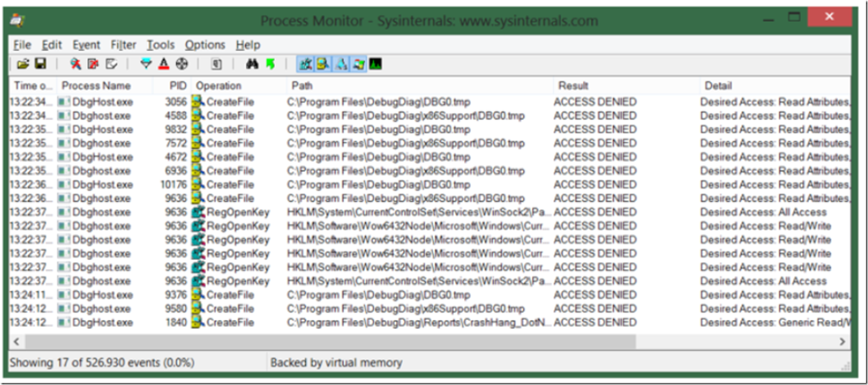Toggle Show Registry Activity
The image size is (868, 385).
(306, 64)
